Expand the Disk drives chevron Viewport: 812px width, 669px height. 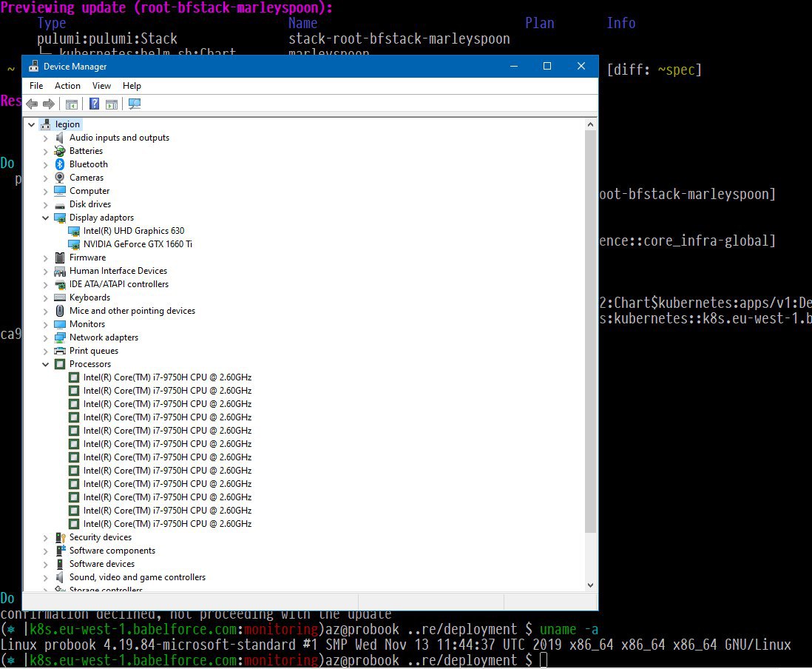46,205
